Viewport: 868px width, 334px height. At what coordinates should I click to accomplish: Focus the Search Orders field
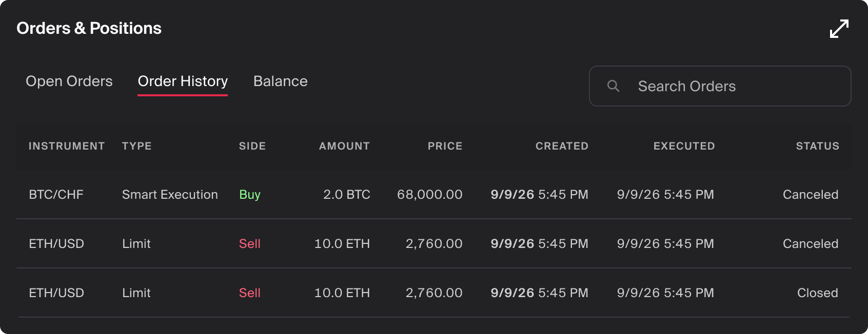[x=720, y=86]
